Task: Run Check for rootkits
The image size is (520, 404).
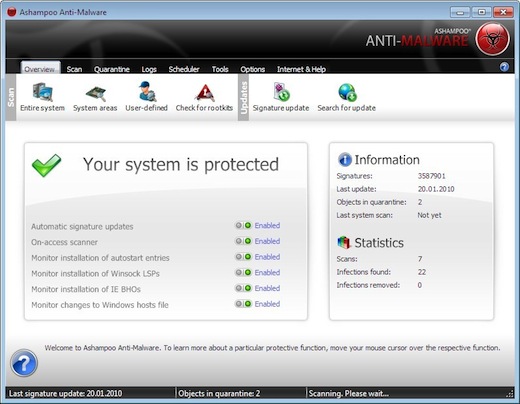Action: [204, 97]
